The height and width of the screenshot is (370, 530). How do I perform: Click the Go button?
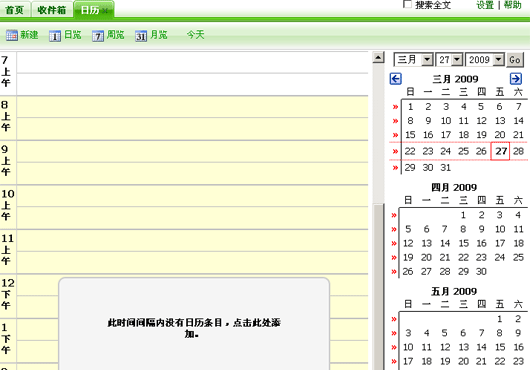click(515, 60)
